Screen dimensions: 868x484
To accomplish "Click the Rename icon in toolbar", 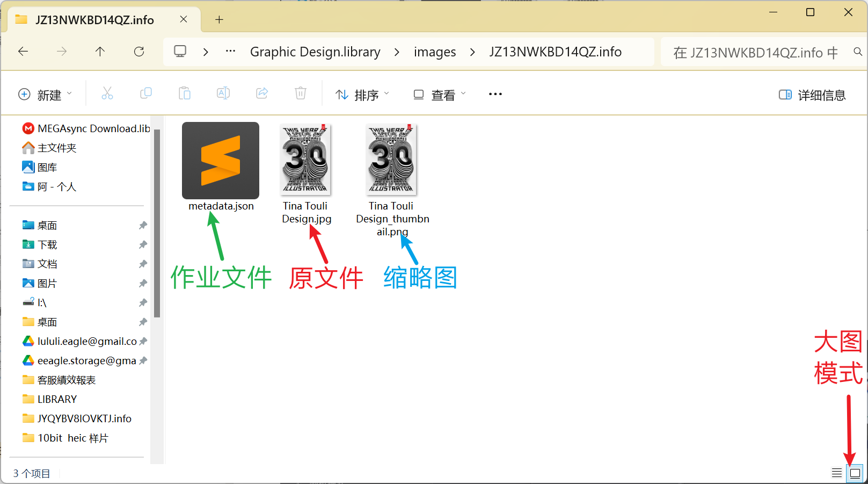I will point(223,94).
